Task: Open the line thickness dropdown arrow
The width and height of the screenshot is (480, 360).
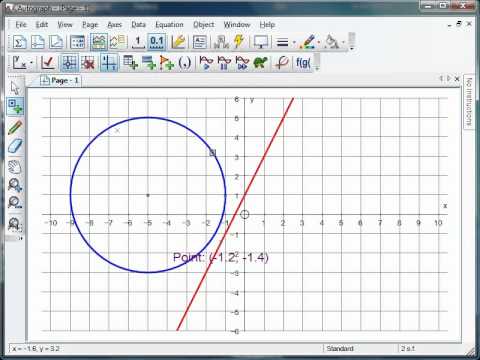Action: pyautogui.click(x=294, y=43)
